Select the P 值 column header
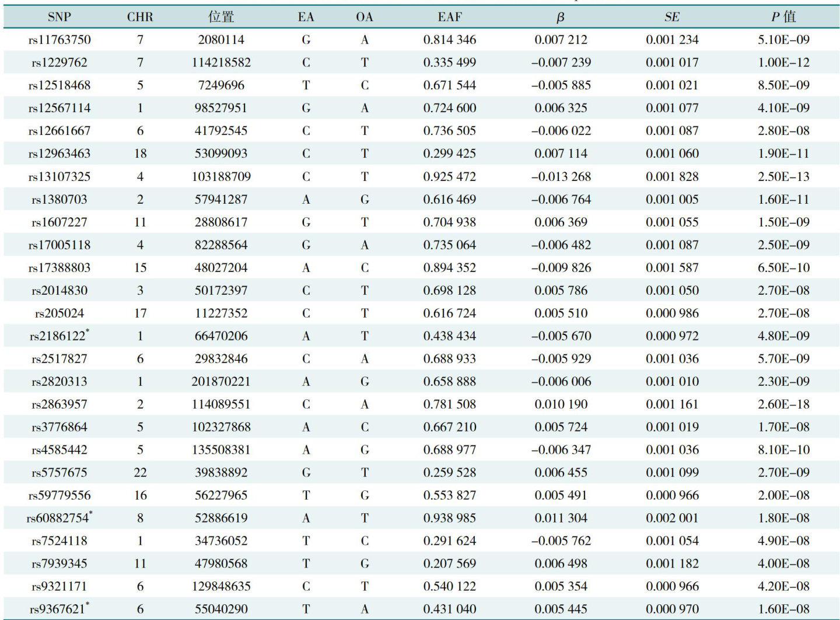This screenshot has width=840, height=620. pos(783,17)
